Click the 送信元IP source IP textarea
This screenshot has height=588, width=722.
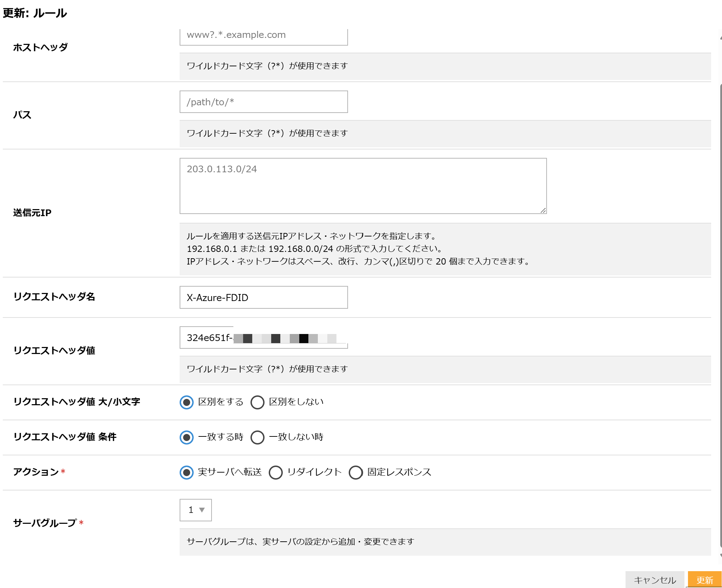pos(363,186)
